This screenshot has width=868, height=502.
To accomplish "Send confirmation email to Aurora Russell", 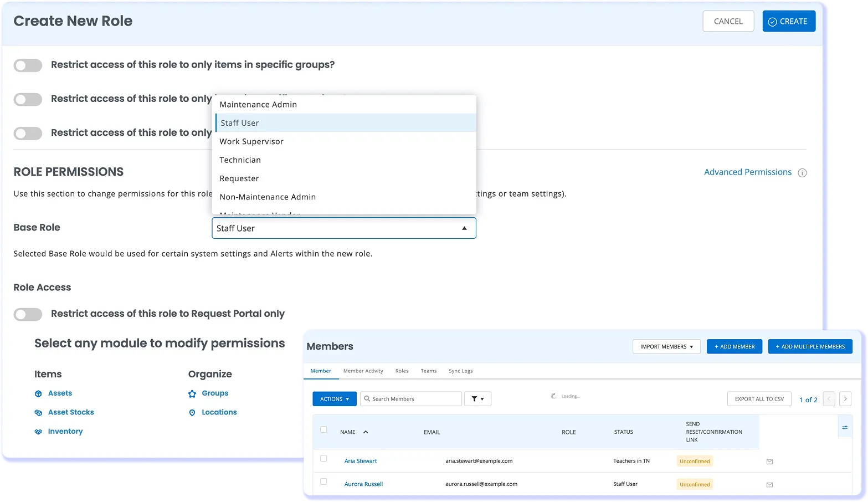I will 769,485.
